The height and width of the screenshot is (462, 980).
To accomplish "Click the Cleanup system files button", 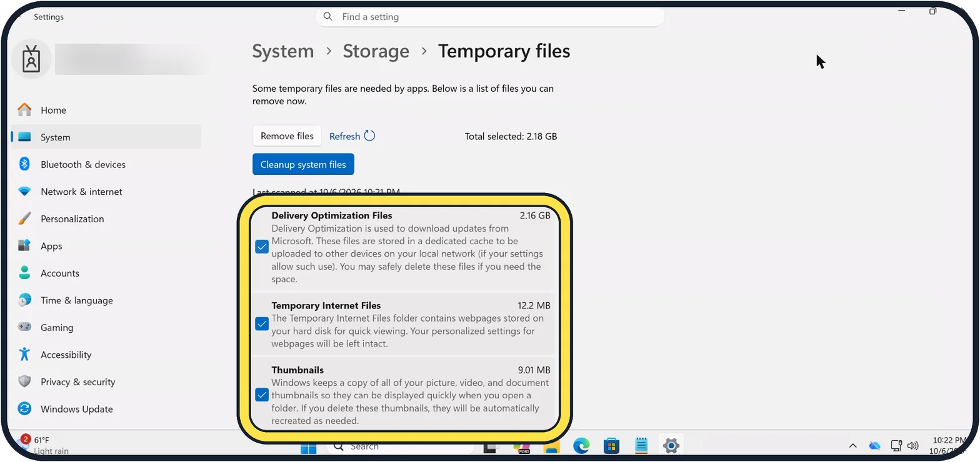I will pos(303,164).
